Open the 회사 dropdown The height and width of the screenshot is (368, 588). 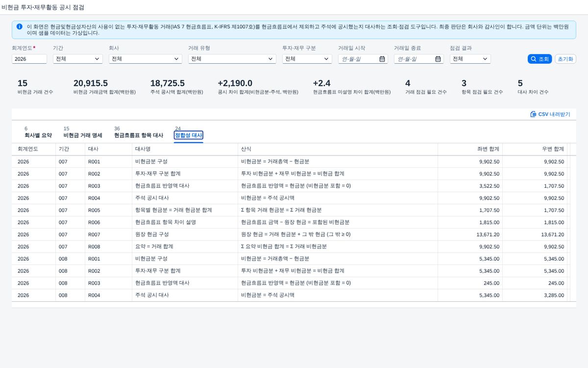click(146, 59)
